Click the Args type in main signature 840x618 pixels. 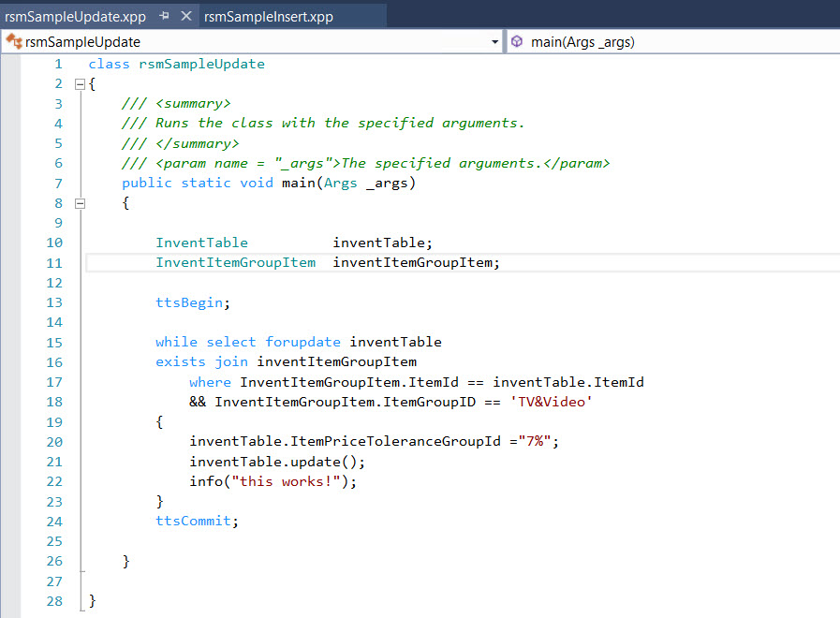coord(340,184)
